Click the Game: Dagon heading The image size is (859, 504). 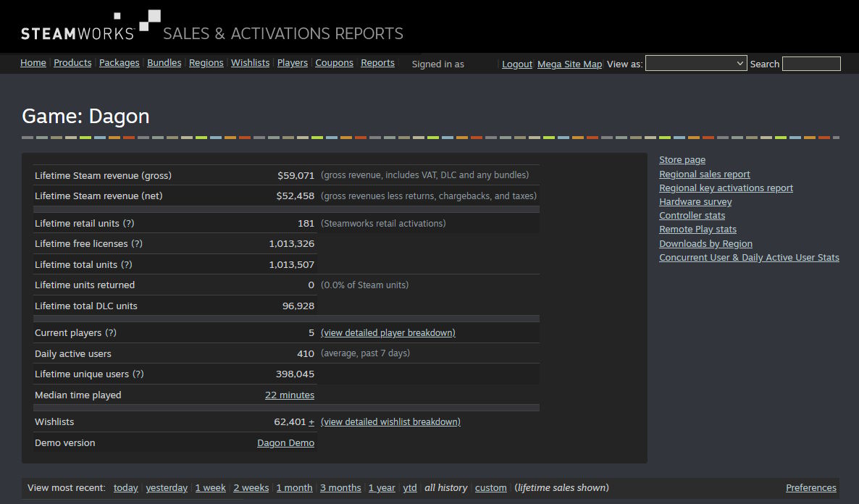pyautogui.click(x=85, y=116)
